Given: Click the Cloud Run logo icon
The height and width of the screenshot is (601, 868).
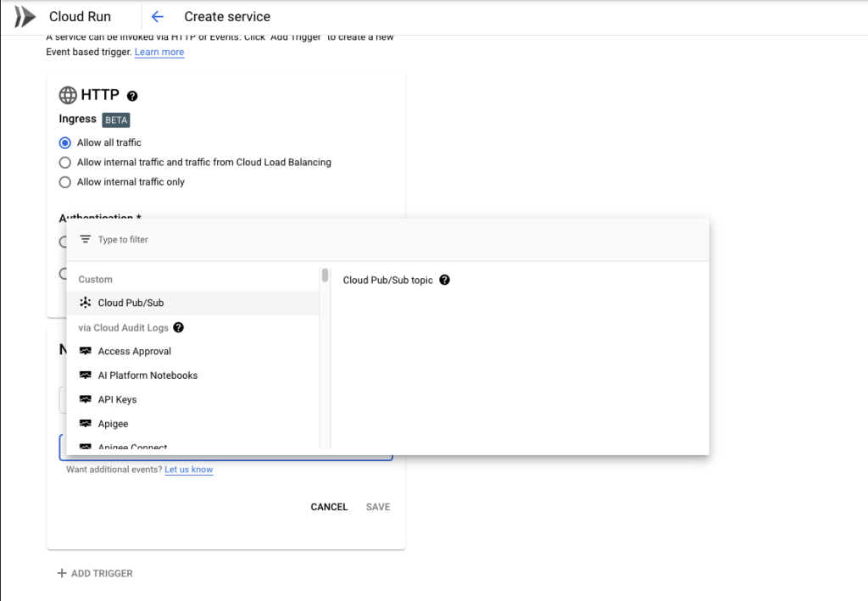Looking at the screenshot, I should 25,17.
